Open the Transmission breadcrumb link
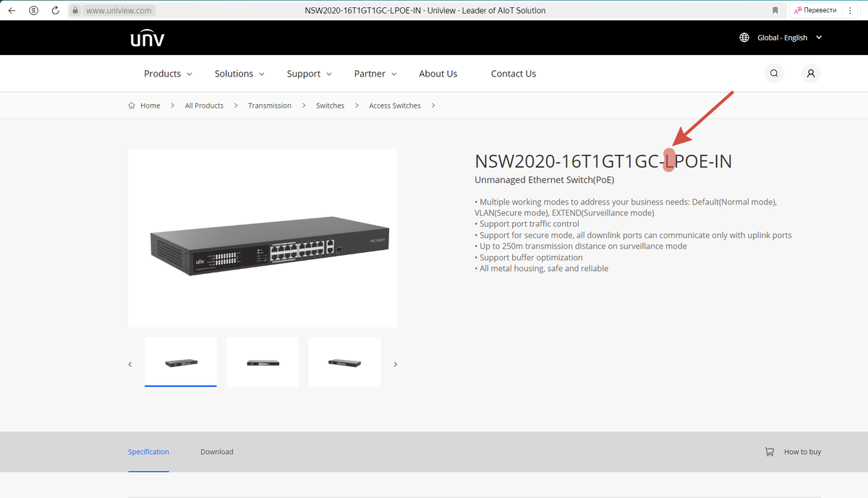868x498 pixels. click(270, 106)
